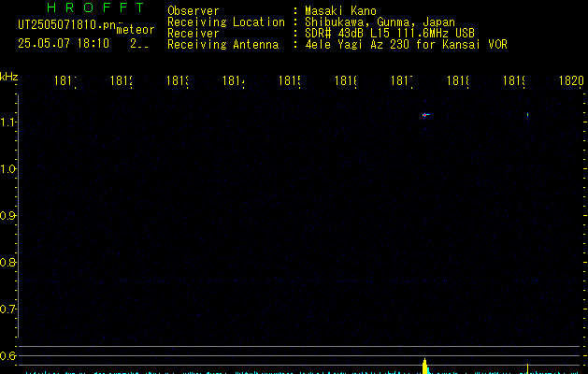
Task: Click the observer name Masaki Kano
Action: tap(340, 11)
